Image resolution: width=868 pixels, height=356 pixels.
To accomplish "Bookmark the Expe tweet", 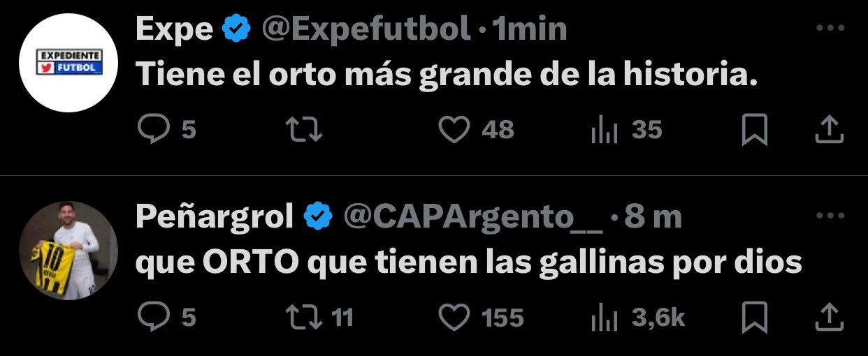I will coord(755,130).
